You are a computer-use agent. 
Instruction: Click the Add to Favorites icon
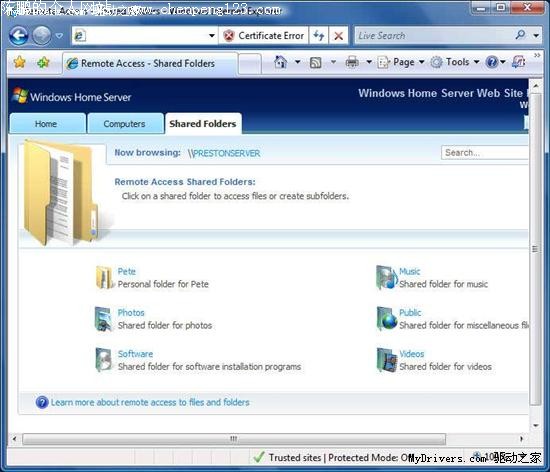point(43,63)
